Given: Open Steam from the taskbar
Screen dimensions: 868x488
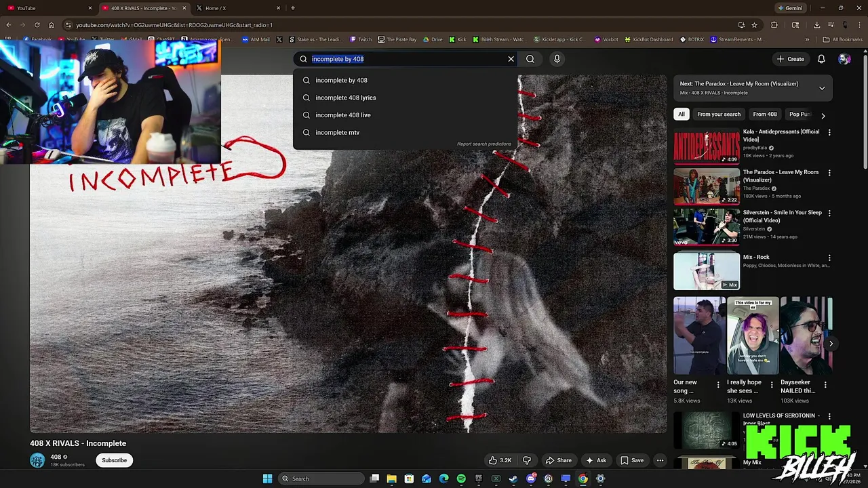Looking at the screenshot, I should pos(513,479).
